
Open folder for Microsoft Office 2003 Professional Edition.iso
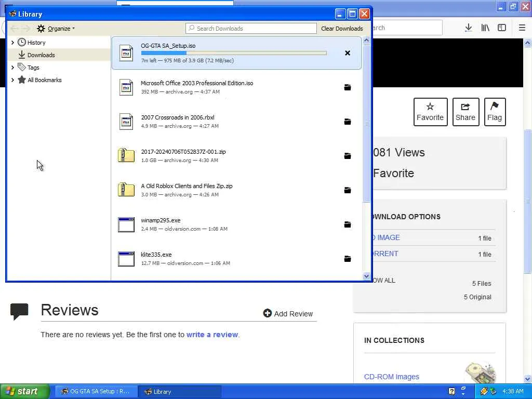pos(348,87)
